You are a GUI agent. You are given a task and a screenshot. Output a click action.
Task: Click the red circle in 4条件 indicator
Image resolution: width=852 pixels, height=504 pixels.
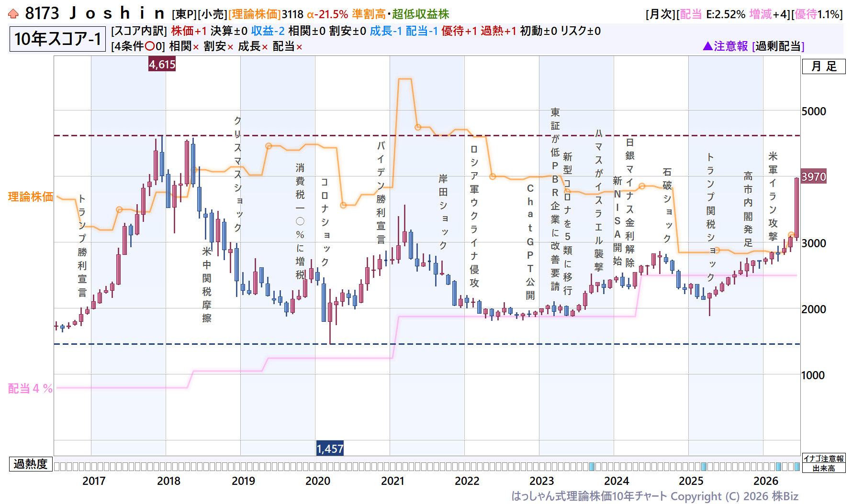click(149, 46)
